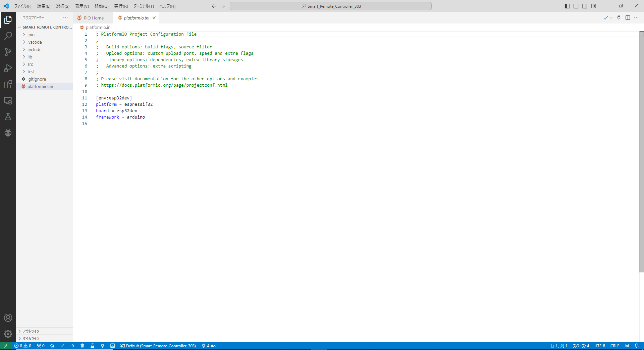644x350 pixels.
Task: Click serial monitor plug icon in editor toolbar
Action: pyautogui.click(x=619, y=18)
